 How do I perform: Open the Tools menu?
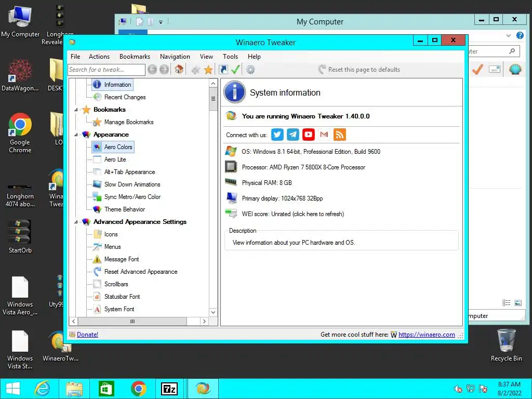[x=230, y=57]
